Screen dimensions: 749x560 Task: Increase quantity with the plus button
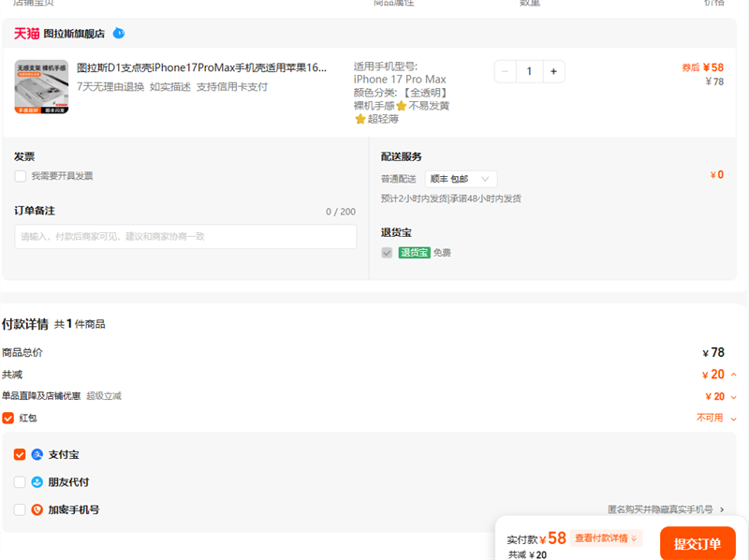(553, 71)
